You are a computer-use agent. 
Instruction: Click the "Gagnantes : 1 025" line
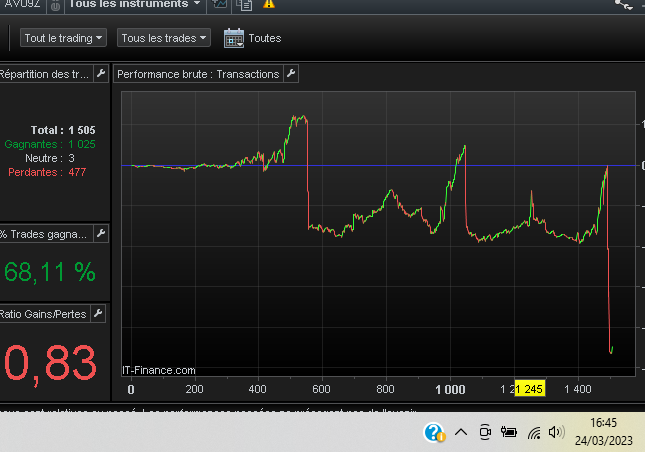coord(50,144)
